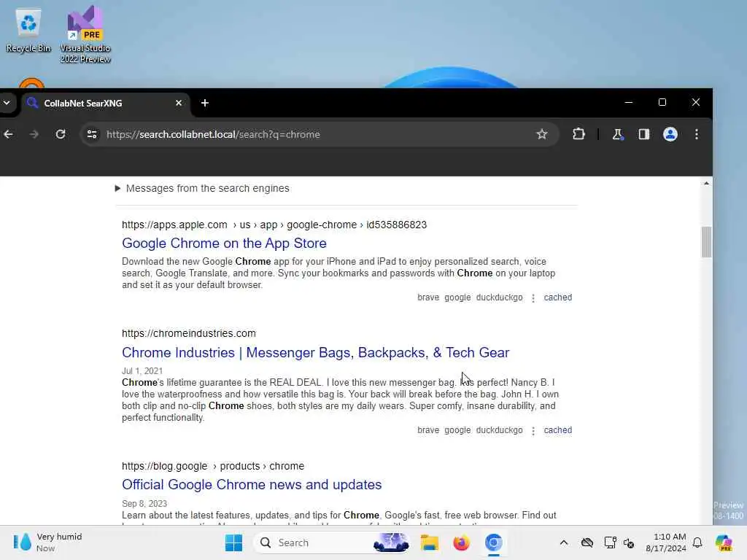Bookmark this page with the star icon
The width and height of the screenshot is (747, 560).
pos(542,134)
